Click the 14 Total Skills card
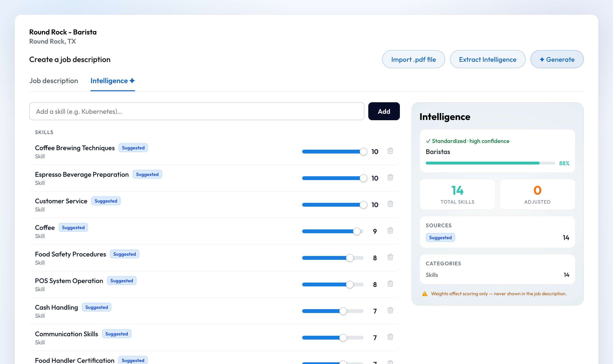The height and width of the screenshot is (364, 613). 457,194
